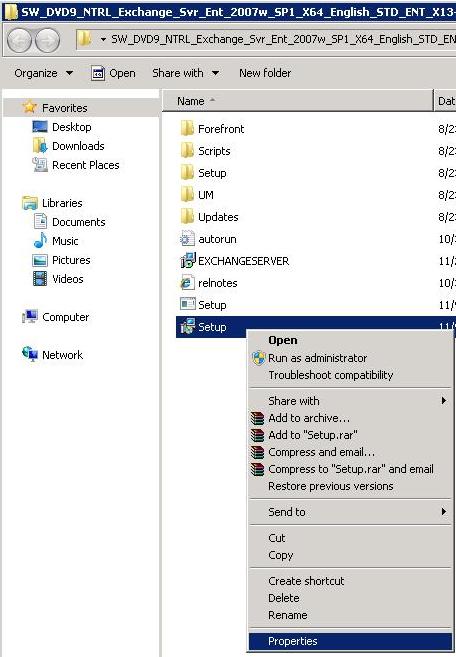Open address bar path dropdown arrow
Screen dimensions: 456x657
tap(103, 39)
